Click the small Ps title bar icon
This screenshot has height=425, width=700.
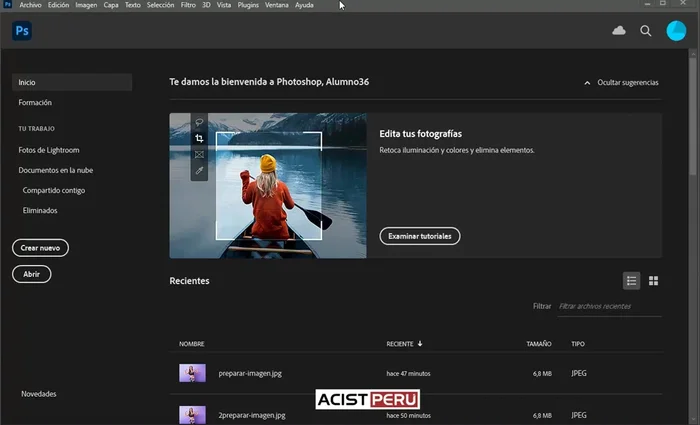coord(7,4)
